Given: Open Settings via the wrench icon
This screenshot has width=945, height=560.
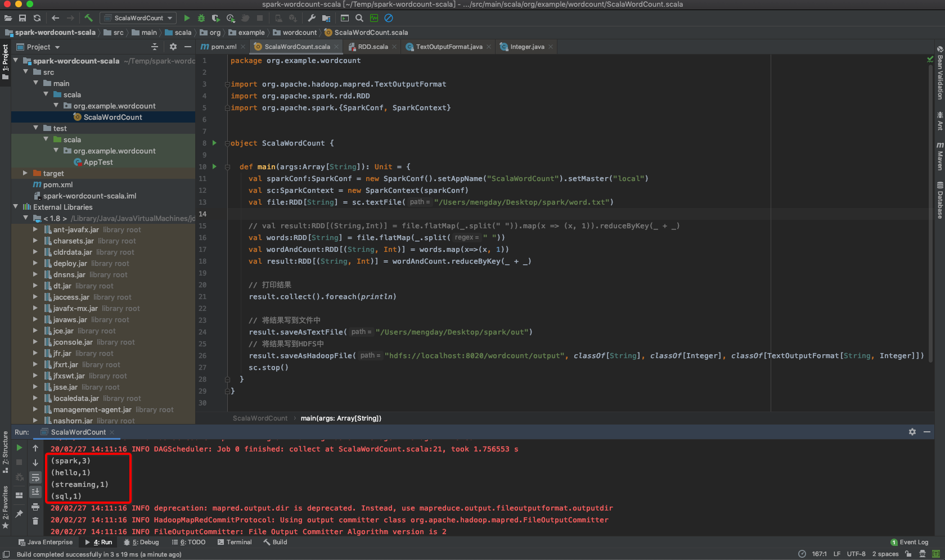Looking at the screenshot, I should pos(312,18).
